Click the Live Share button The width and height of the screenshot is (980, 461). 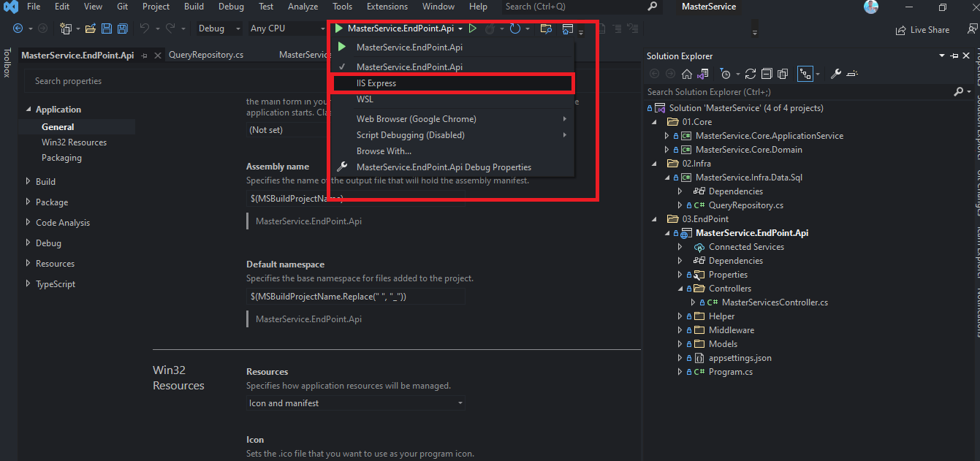922,30
